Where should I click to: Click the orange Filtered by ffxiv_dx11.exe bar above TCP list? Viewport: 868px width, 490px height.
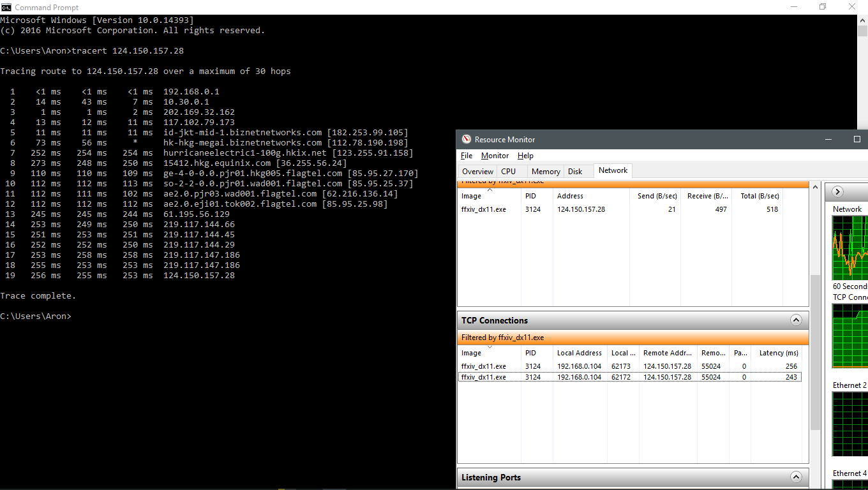pos(633,338)
